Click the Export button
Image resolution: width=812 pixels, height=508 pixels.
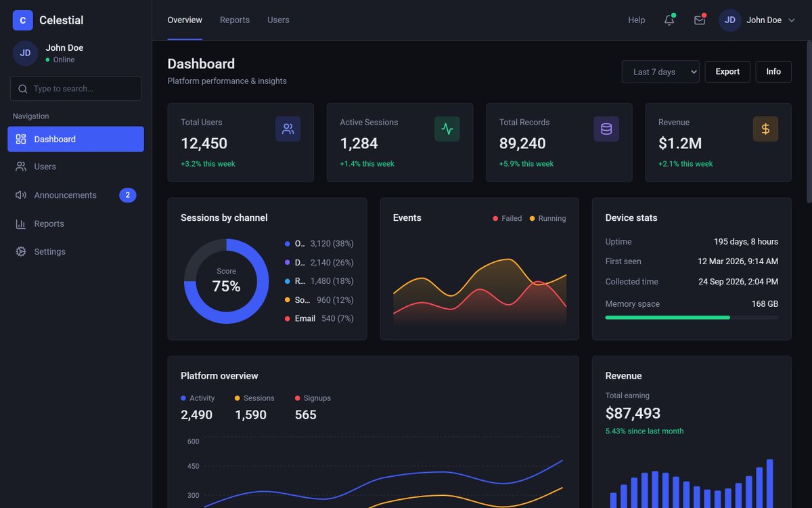pos(727,72)
